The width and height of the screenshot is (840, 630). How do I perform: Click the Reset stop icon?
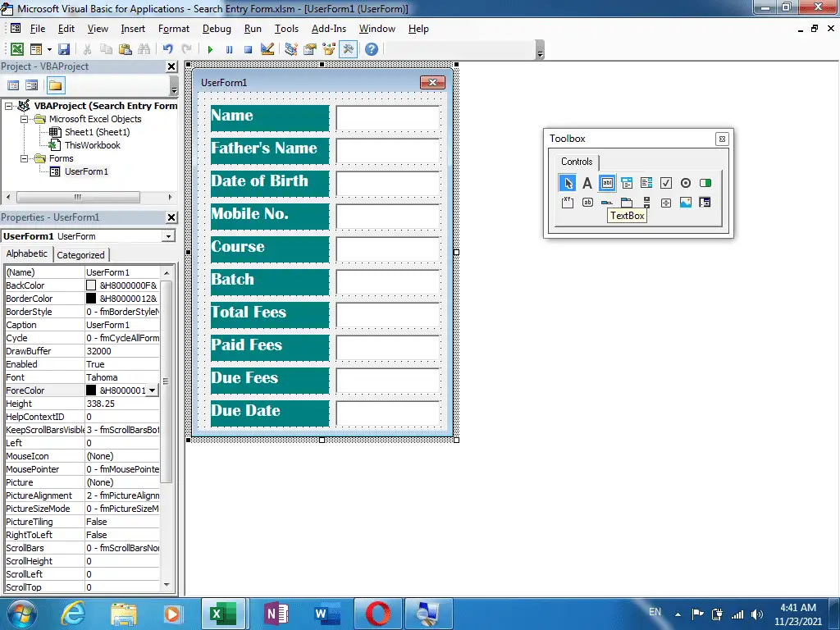pos(248,49)
